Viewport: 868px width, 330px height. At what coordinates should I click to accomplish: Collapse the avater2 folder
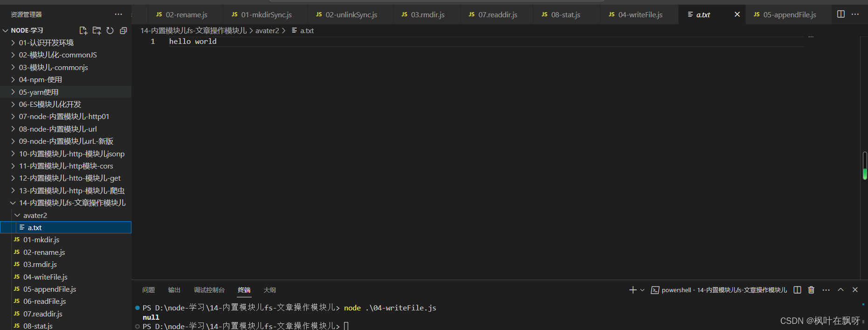pos(66,215)
